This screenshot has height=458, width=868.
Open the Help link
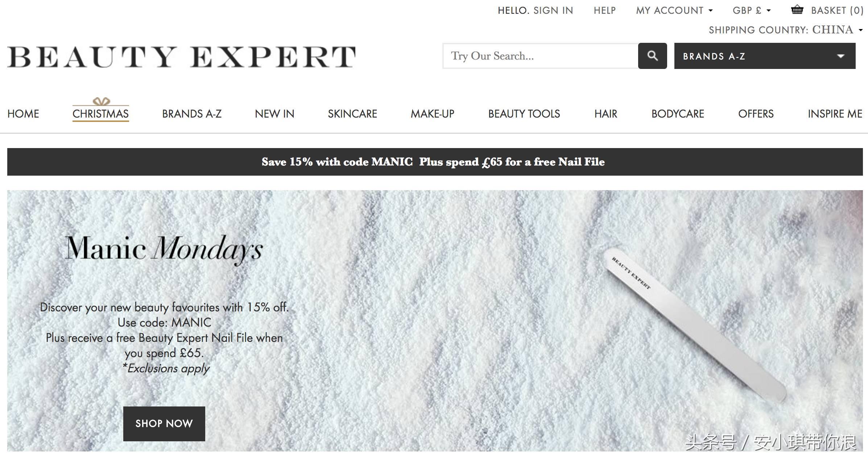coord(605,11)
